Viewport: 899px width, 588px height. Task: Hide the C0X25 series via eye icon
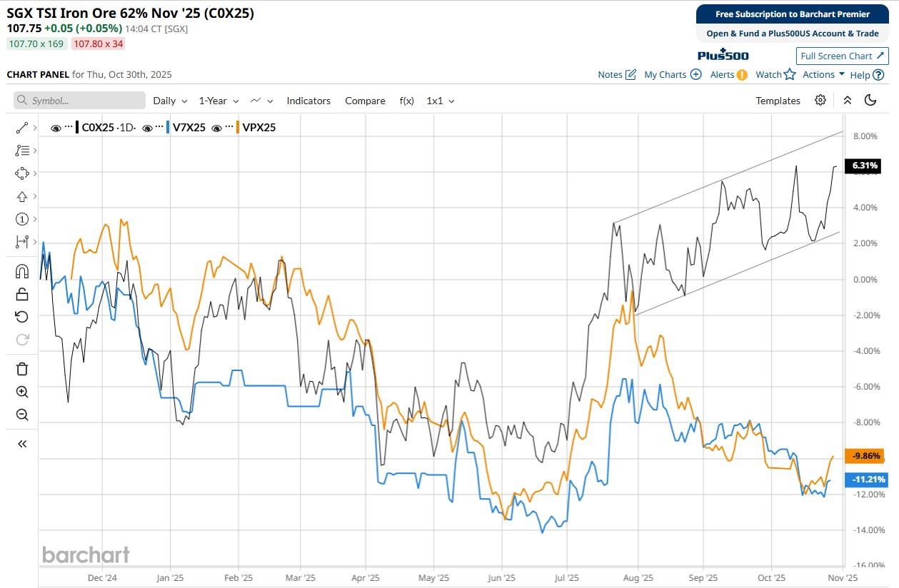coord(56,128)
